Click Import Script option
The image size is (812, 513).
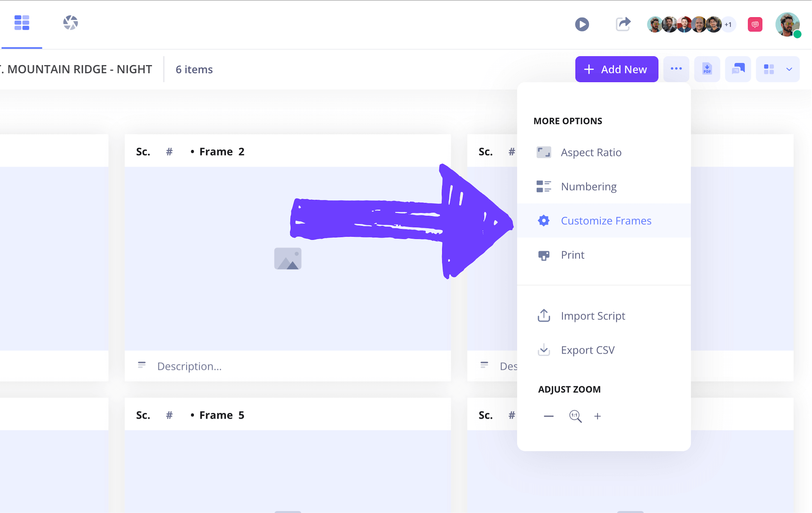pos(604,316)
